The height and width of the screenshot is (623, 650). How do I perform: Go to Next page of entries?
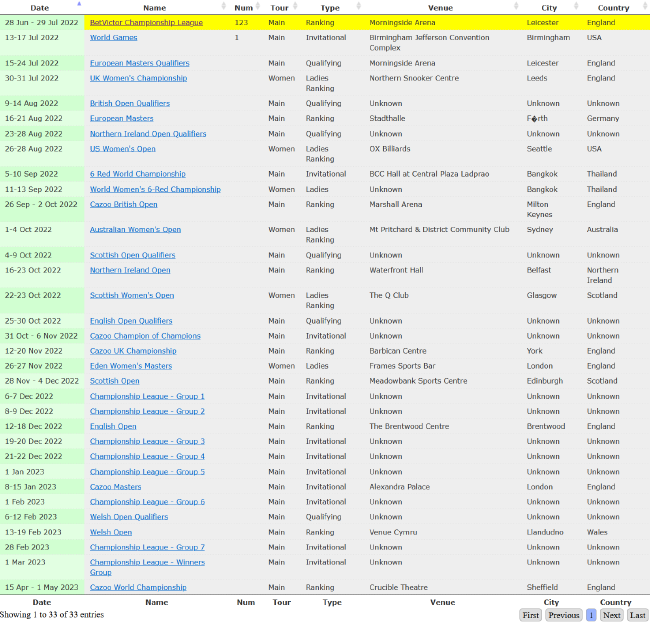click(611, 615)
